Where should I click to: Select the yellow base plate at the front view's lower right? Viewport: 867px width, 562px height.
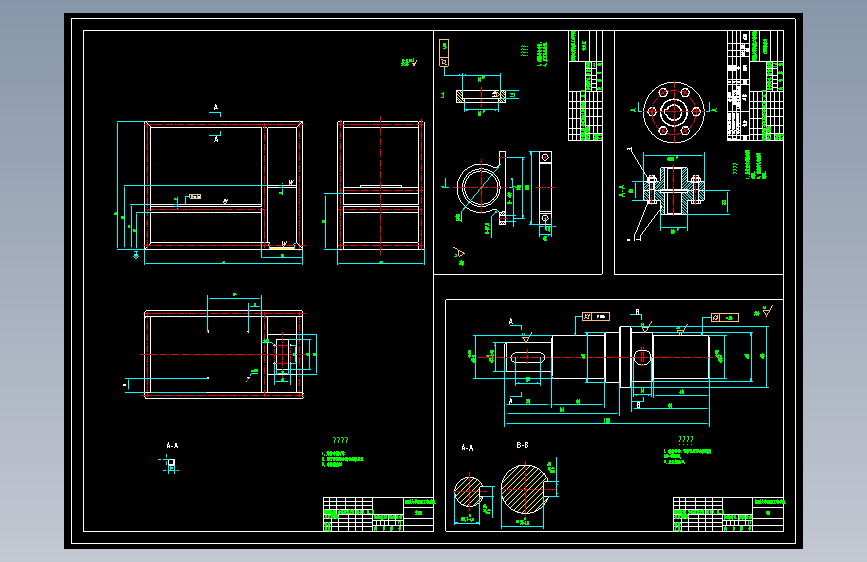click(282, 248)
